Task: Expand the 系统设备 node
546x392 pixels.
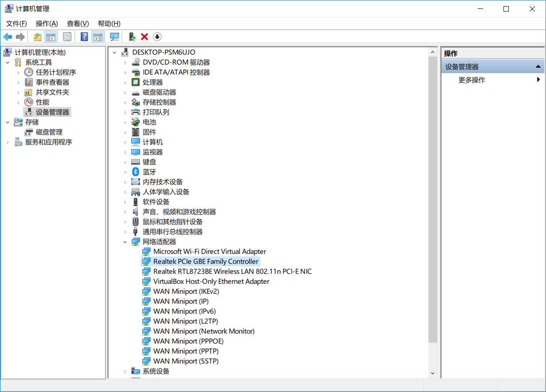Action: tap(125, 371)
